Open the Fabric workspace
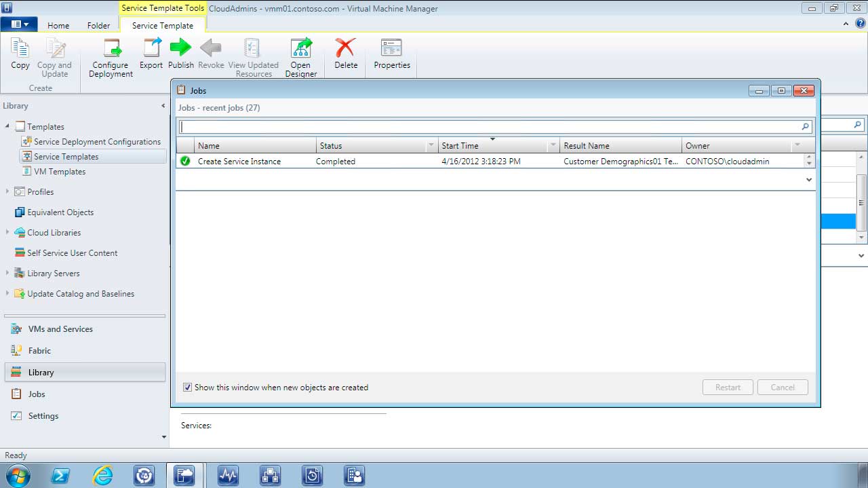 85,351
